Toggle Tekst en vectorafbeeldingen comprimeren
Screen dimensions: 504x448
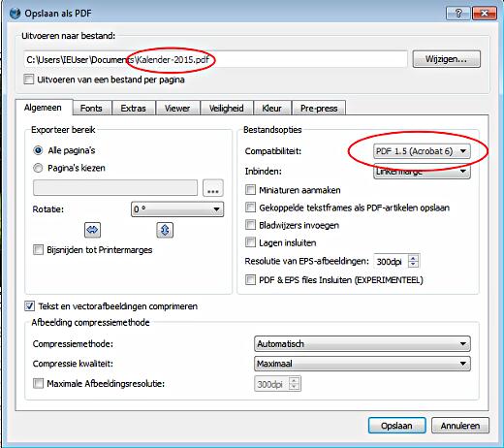[29, 306]
